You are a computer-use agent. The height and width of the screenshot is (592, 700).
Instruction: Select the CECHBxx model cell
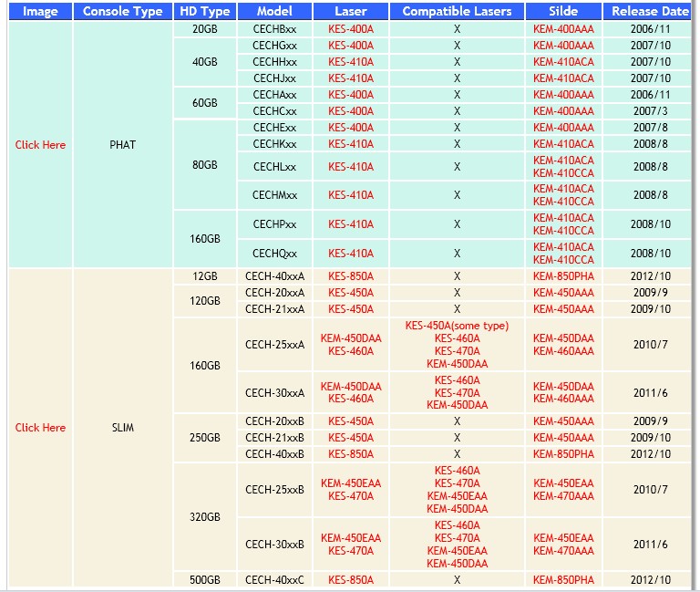pos(274,29)
